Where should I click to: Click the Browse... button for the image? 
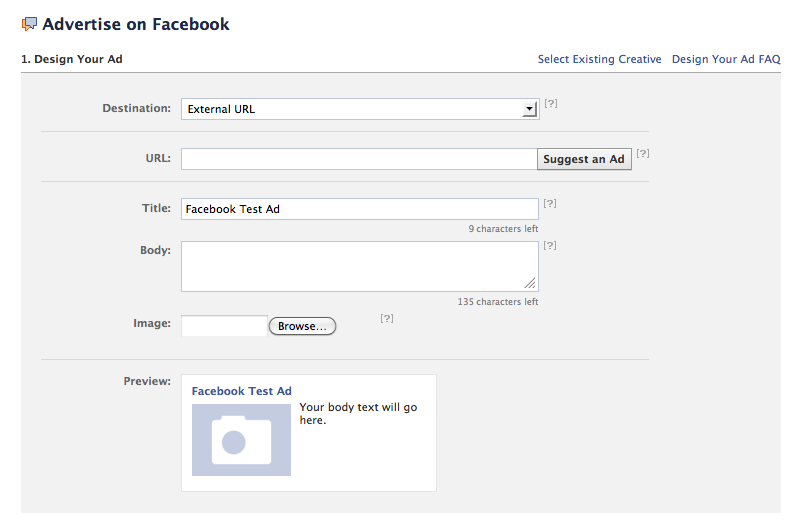coord(302,326)
